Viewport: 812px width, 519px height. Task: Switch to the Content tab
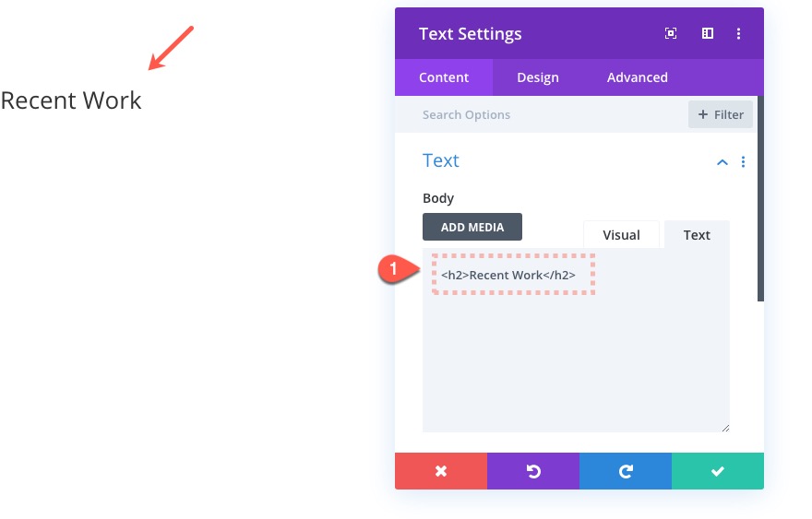tap(444, 77)
